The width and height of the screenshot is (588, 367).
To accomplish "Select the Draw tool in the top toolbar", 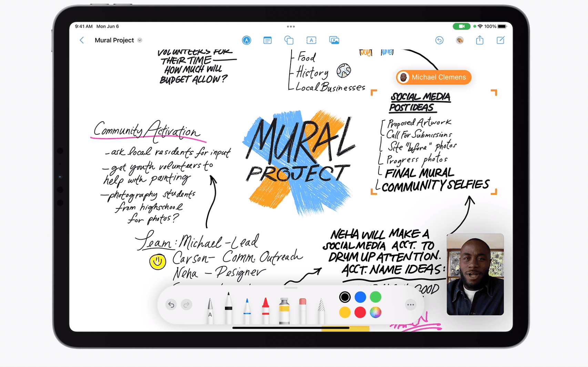I will (x=247, y=40).
